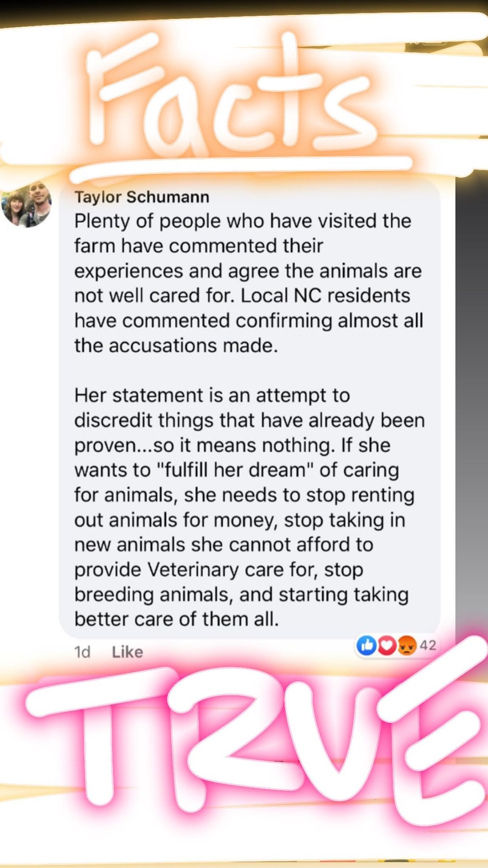The image size is (488, 868).
Task: Click the "Her statement is an attempt" line
Action: [x=212, y=396]
